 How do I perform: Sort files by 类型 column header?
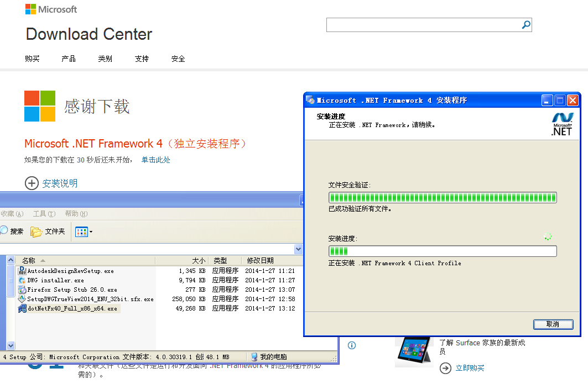coord(225,260)
